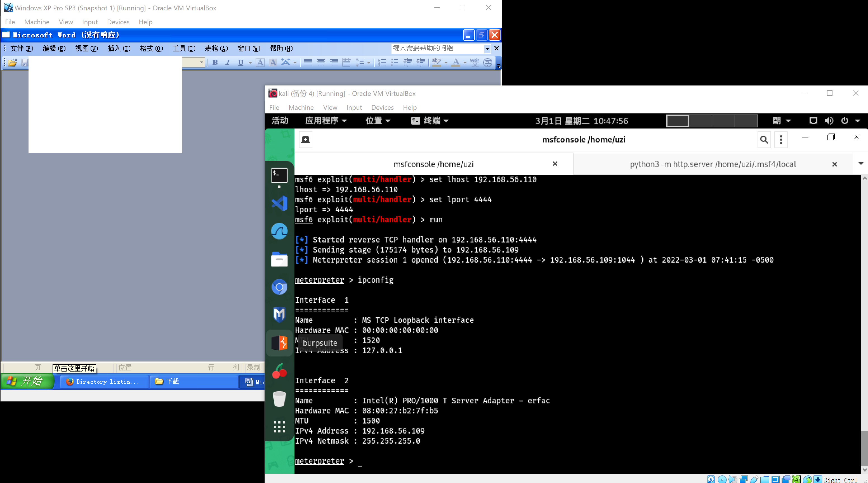Toggle distributed alignment in Word toolbar

(347, 63)
